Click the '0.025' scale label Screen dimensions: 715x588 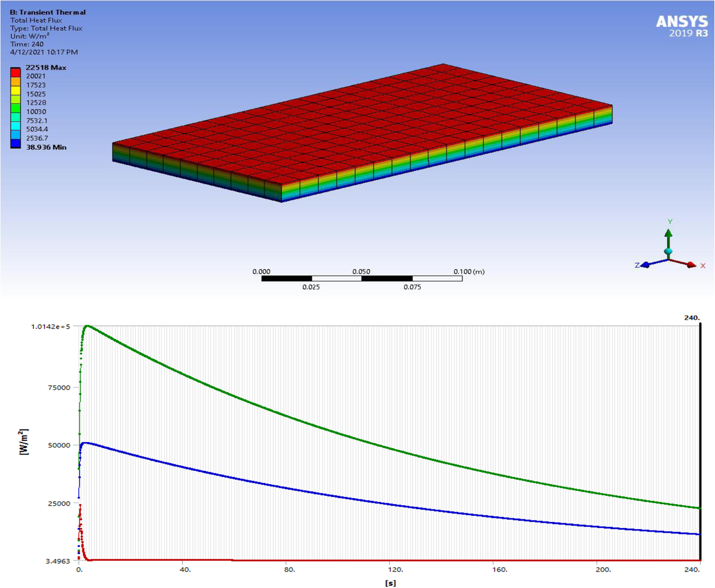tap(311, 287)
